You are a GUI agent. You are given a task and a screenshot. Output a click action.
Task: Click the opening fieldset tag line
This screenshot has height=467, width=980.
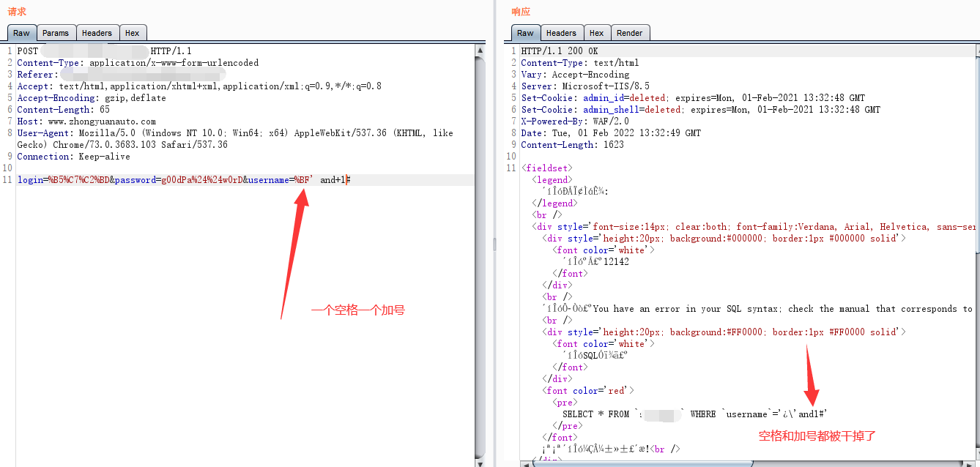[x=546, y=168]
